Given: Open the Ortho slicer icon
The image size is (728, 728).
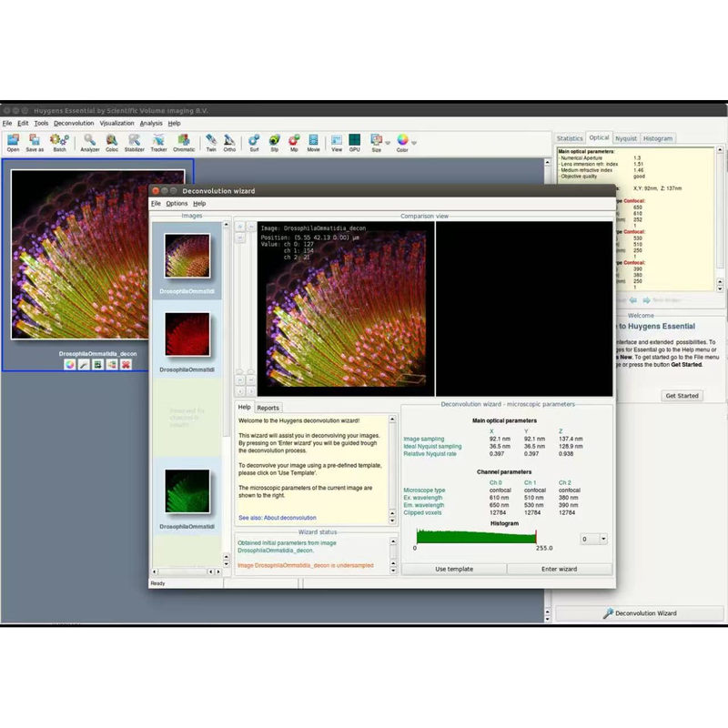Looking at the screenshot, I should (x=229, y=143).
